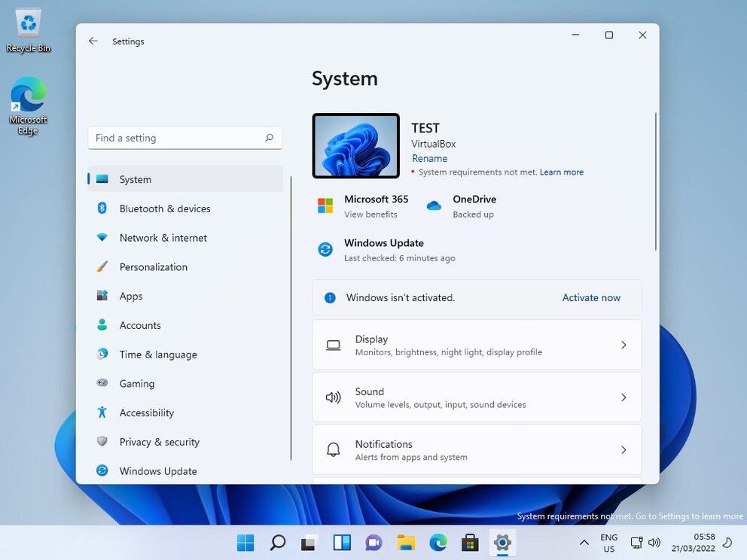This screenshot has width=747, height=560.
Task: Open Accessibility settings
Action: tap(185, 412)
